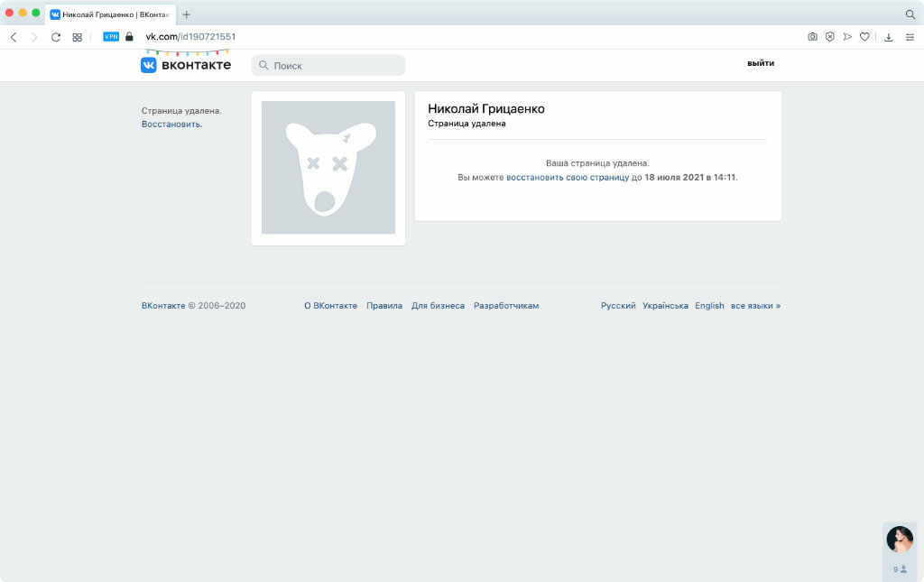Viewport: 924px width, 582px height.
Task: Click the woman avatar in chat sidebar
Action: tap(900, 539)
